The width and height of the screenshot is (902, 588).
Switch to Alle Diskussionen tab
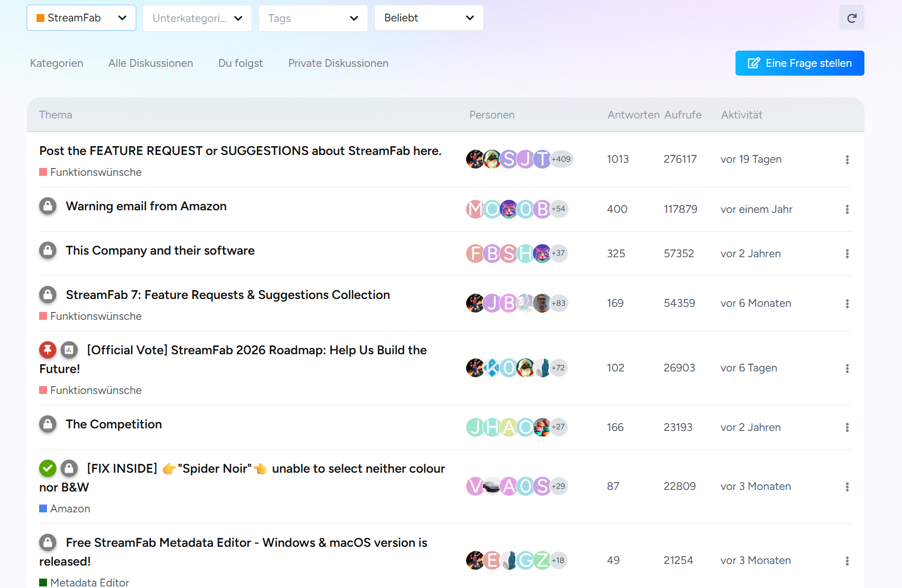[x=150, y=63]
